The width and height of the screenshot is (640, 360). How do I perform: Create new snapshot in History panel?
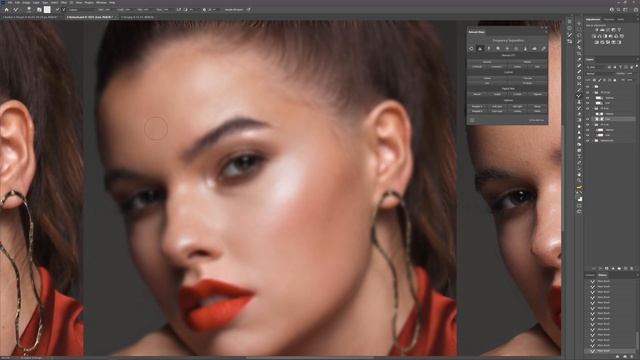tap(625, 356)
